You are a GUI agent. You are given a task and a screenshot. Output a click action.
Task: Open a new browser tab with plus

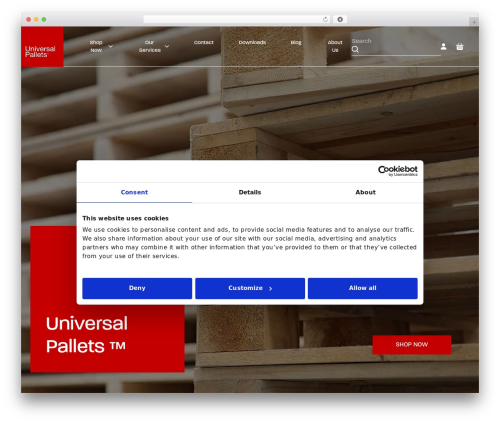[474, 22]
